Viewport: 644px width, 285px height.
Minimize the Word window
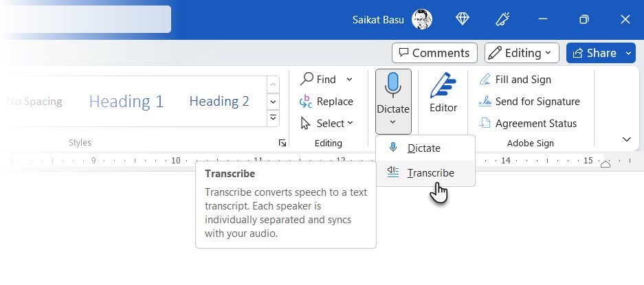tap(543, 19)
